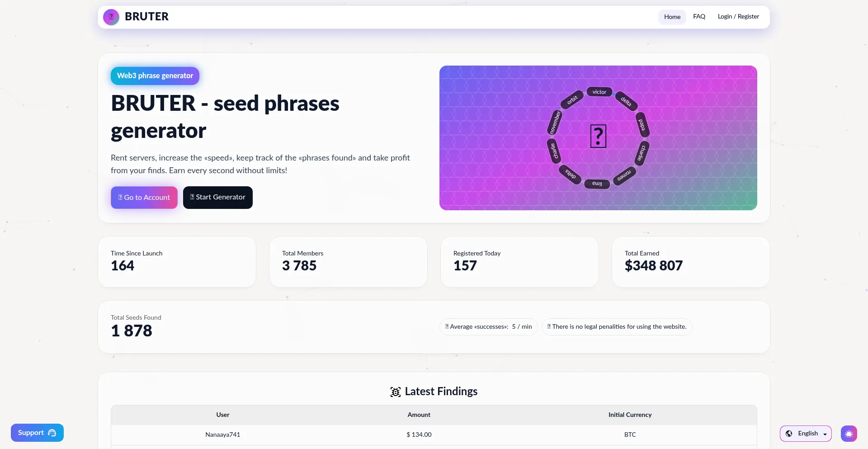Open Login / Register
This screenshot has width=868, height=449.
click(738, 17)
